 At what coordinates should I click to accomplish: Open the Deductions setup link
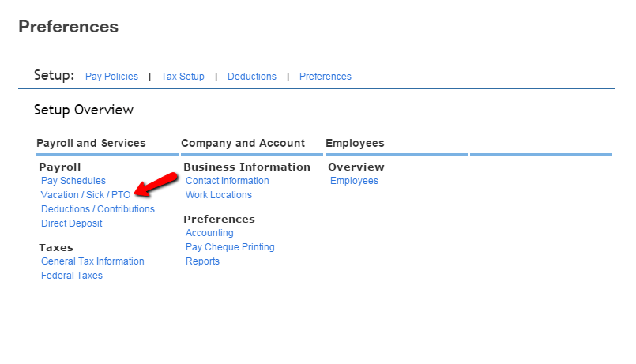[252, 77]
